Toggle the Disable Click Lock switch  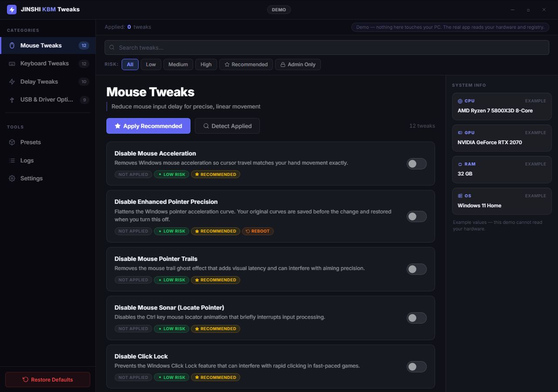416,367
